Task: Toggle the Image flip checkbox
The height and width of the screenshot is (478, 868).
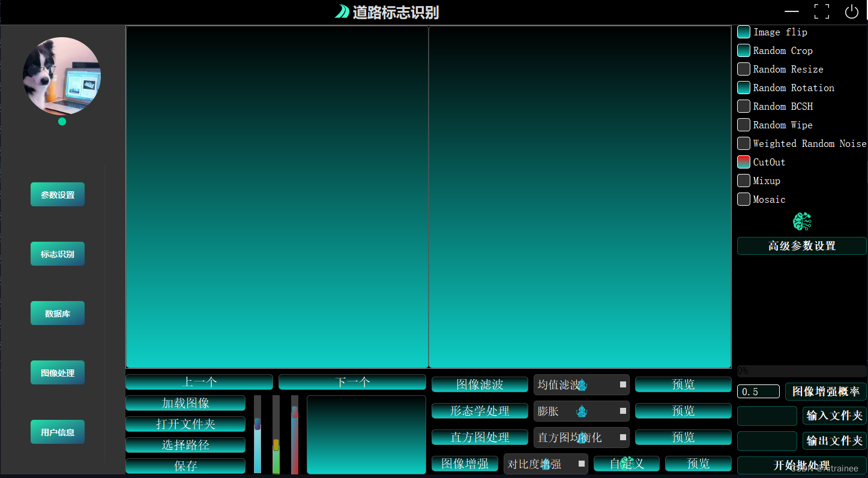Action: pyautogui.click(x=744, y=32)
